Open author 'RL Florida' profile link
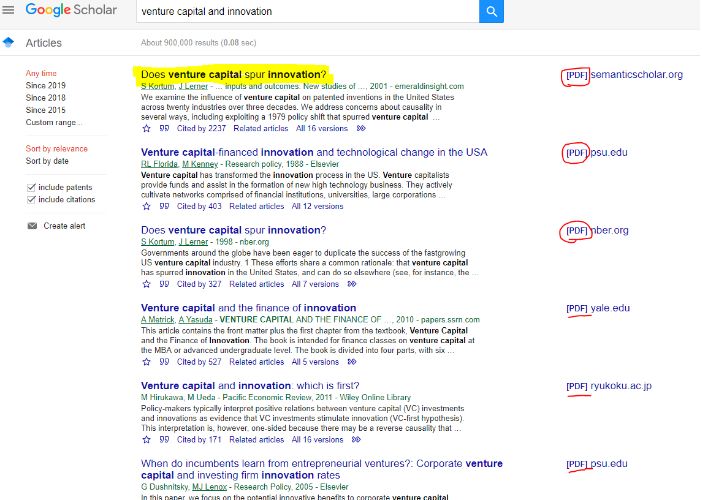This screenshot has width=702, height=500. click(159, 164)
